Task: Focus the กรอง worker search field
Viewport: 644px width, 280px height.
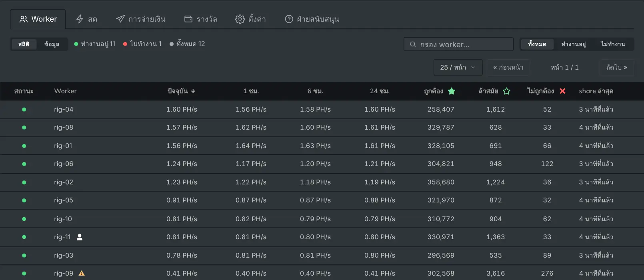Action: (458, 44)
